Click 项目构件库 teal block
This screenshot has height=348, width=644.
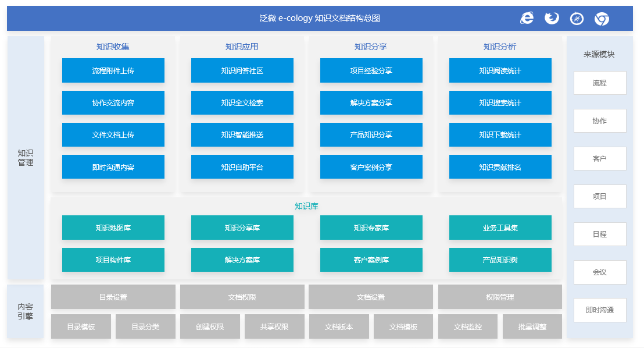tap(113, 260)
